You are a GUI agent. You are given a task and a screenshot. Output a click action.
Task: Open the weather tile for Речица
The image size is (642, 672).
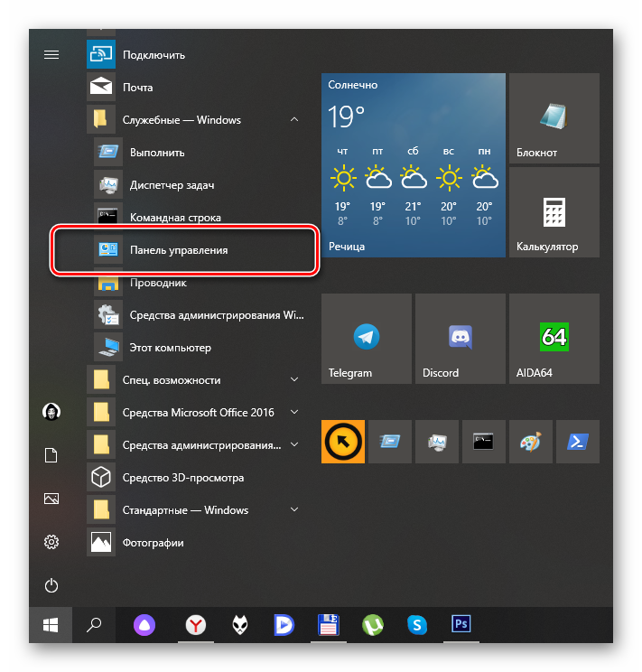pyautogui.click(x=414, y=165)
